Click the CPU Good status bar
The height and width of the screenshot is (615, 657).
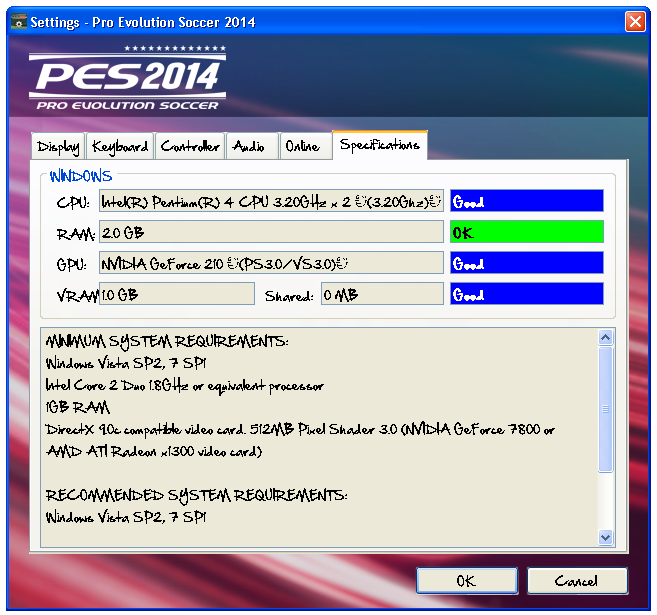[x=527, y=201]
